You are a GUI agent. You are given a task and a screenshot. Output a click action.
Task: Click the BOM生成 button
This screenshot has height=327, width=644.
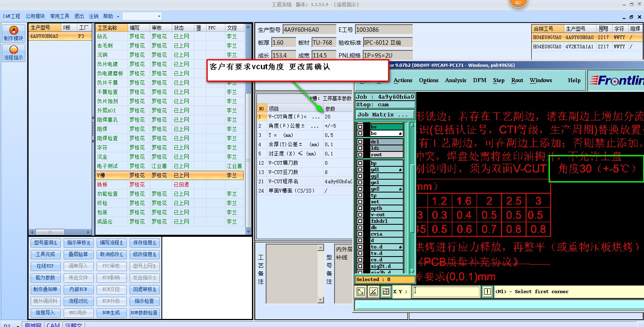pos(111,313)
